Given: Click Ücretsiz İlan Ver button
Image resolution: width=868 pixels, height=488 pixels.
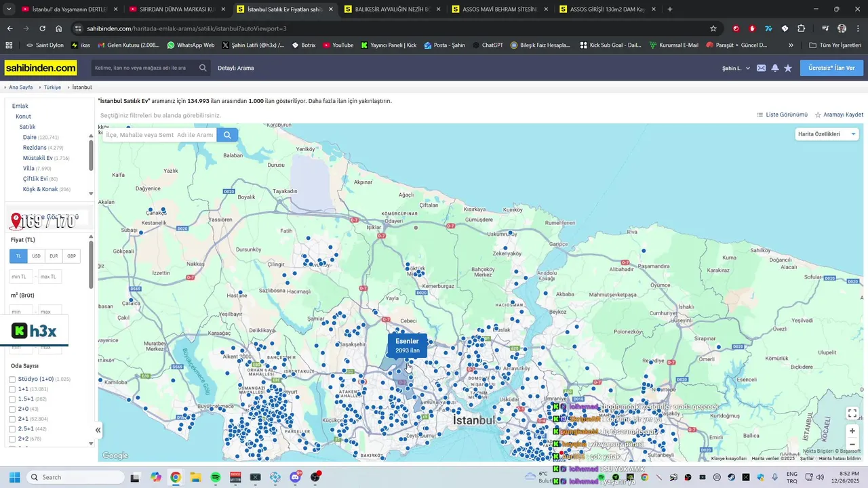Looking at the screenshot, I should tap(832, 68).
